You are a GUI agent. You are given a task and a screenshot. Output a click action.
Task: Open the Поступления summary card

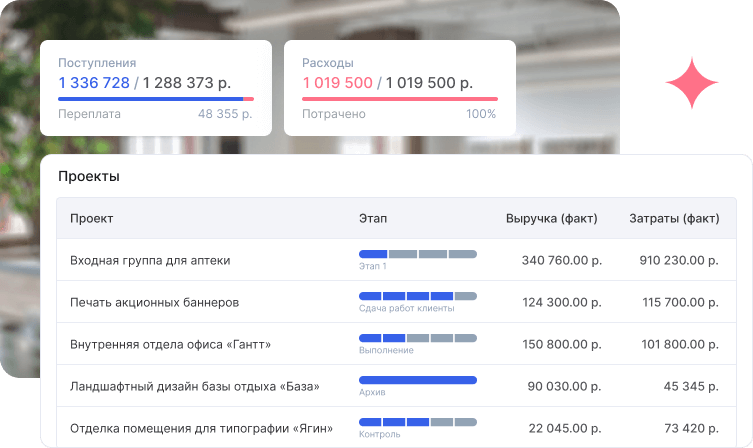155,88
